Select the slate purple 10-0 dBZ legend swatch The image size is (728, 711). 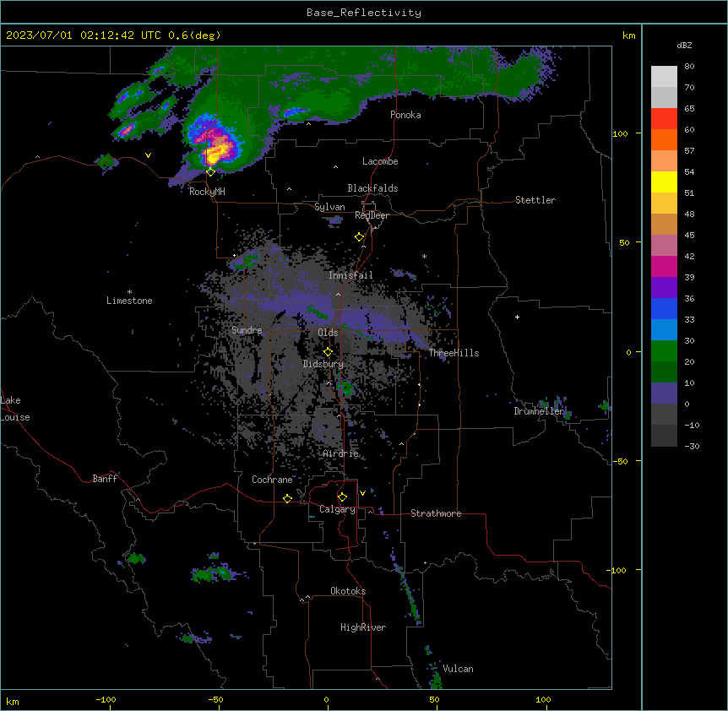(664, 393)
